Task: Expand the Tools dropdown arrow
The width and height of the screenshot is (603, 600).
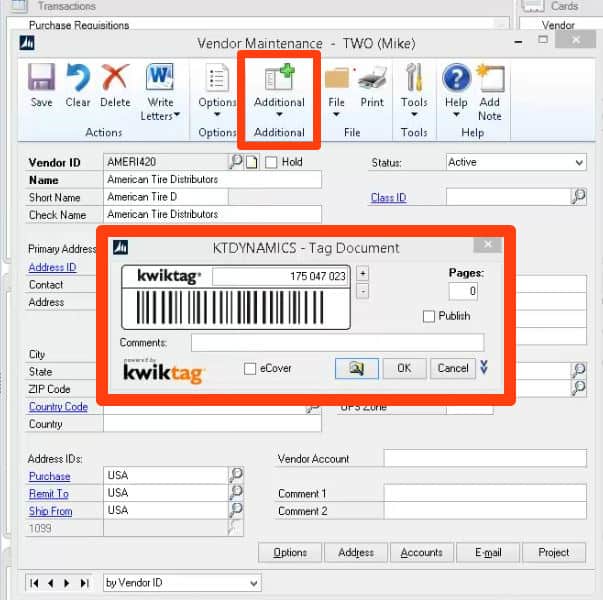Action: [414, 114]
